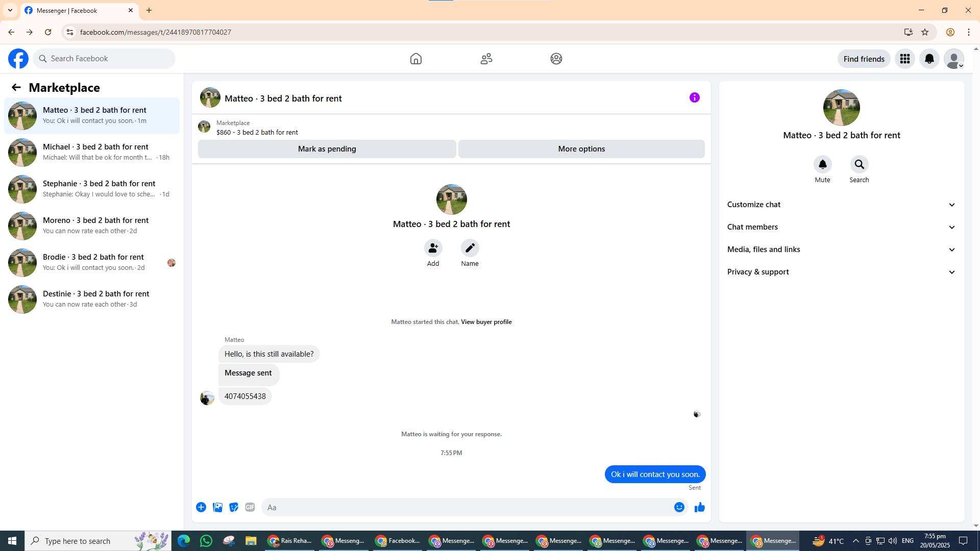Click the GIF picker icon

click(250, 507)
